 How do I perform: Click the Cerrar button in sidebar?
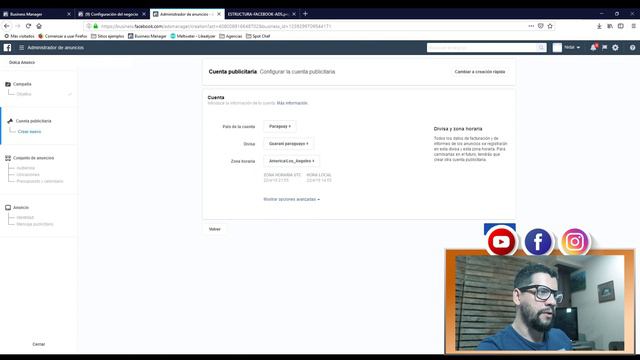[x=39, y=344]
